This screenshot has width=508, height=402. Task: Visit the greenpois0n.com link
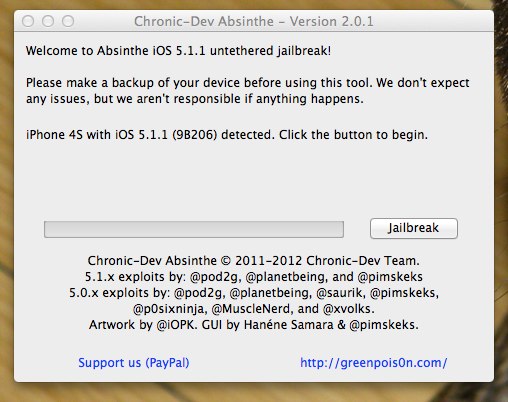pyautogui.click(x=374, y=363)
